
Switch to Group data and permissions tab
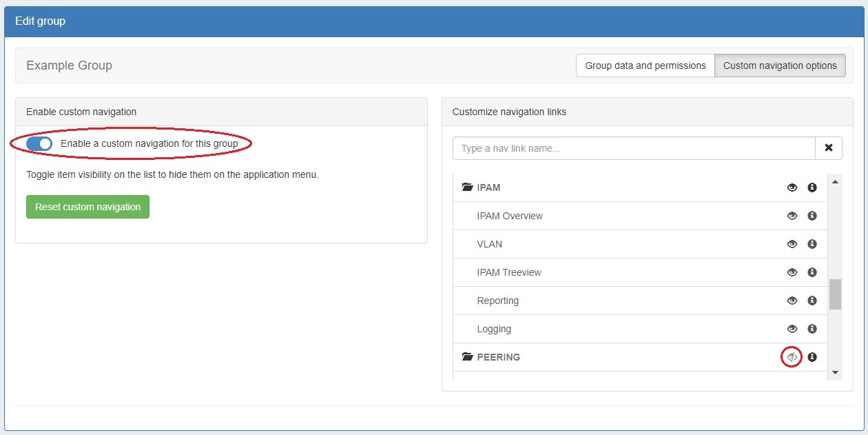645,65
